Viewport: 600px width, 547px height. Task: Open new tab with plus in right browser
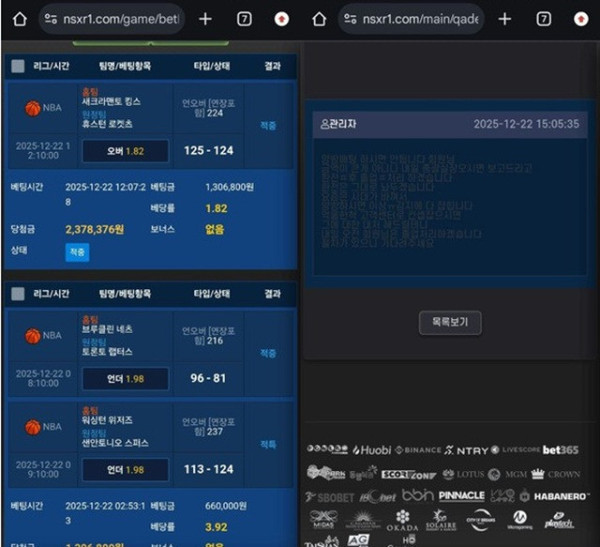pos(505,19)
